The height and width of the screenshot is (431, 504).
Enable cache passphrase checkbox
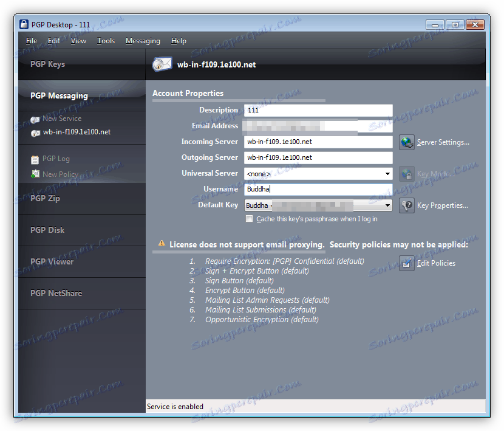(249, 219)
